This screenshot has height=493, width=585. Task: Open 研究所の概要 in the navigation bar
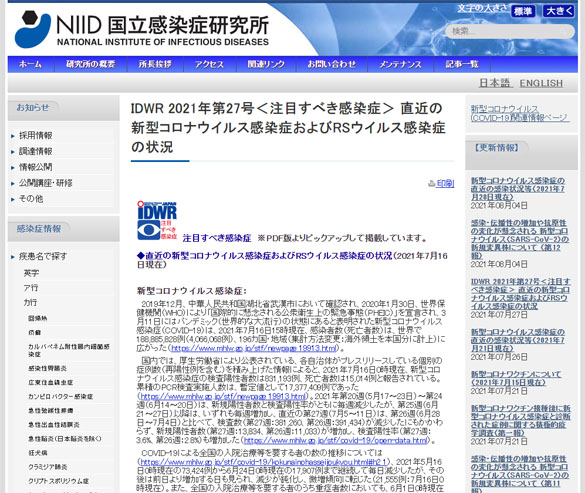click(91, 64)
